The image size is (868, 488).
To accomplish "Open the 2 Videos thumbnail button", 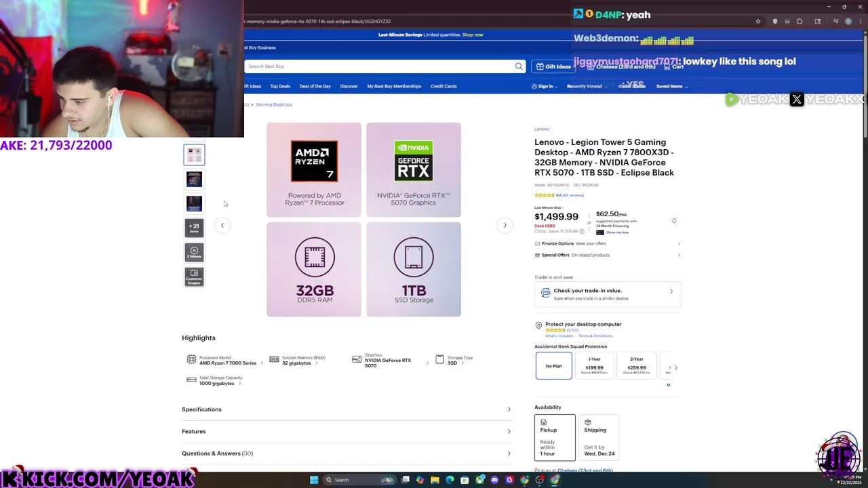I will point(194,252).
